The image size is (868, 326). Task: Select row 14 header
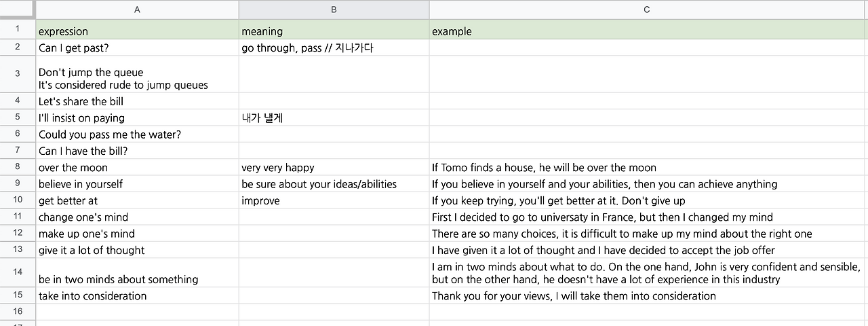pos(18,272)
